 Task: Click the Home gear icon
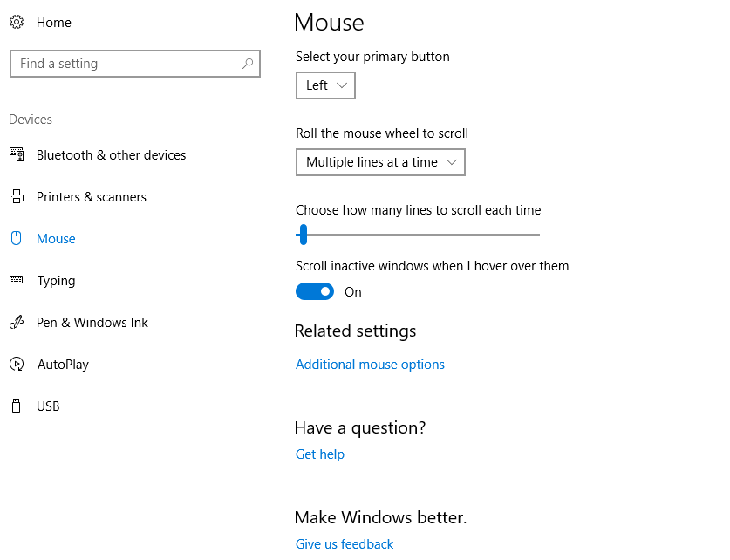point(17,22)
